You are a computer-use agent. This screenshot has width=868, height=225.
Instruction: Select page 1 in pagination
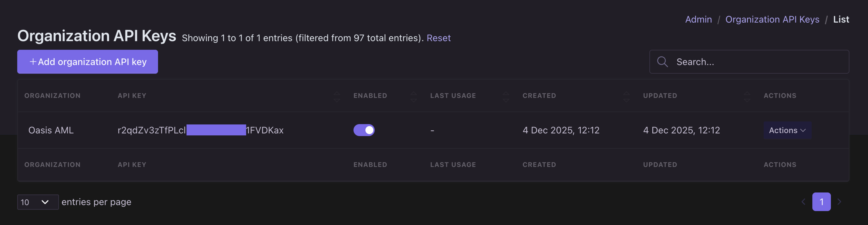tap(821, 202)
